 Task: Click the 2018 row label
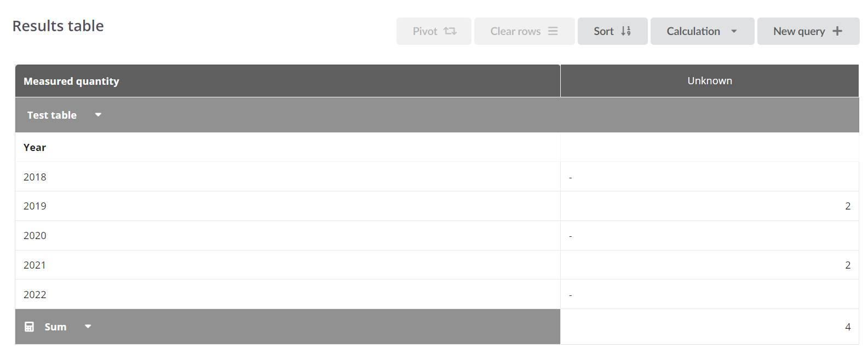tap(35, 177)
